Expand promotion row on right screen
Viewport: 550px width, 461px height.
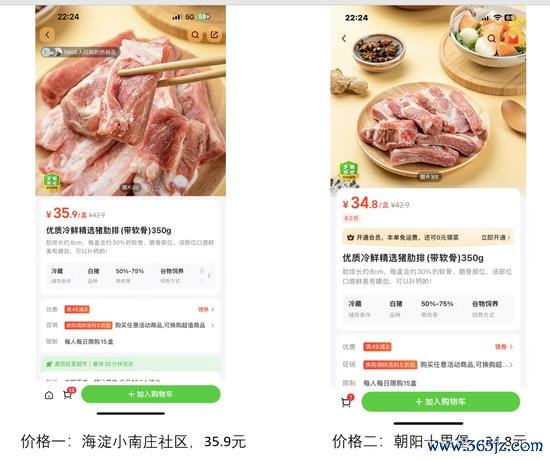point(427,365)
